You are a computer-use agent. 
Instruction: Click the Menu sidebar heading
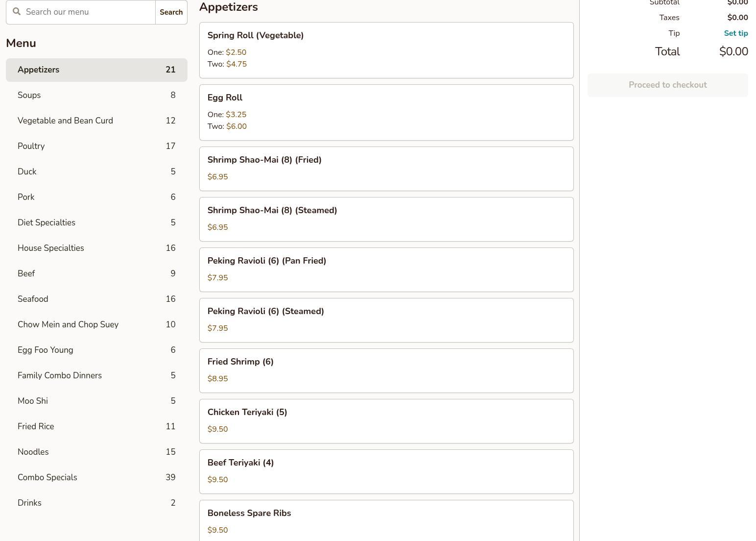click(x=21, y=43)
